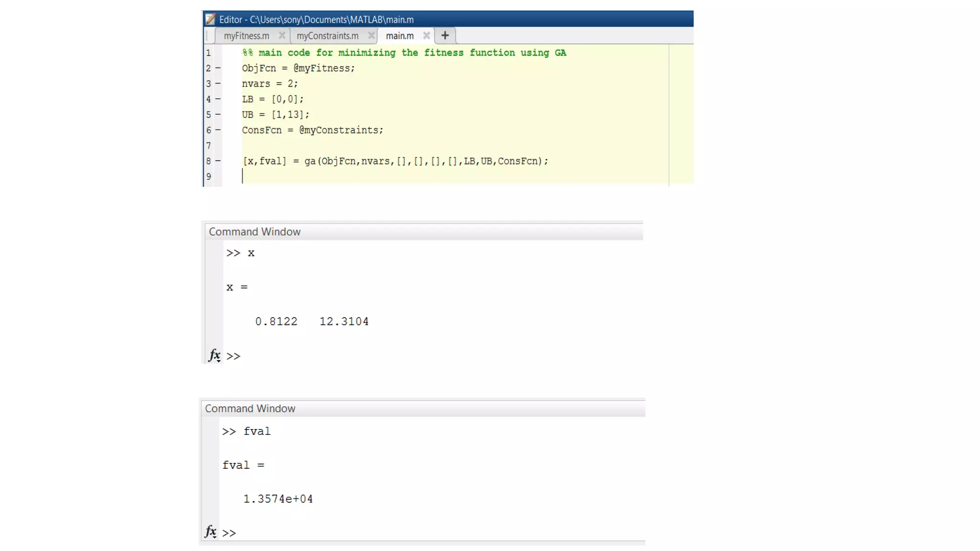Open a new document with plus button

pos(445,35)
